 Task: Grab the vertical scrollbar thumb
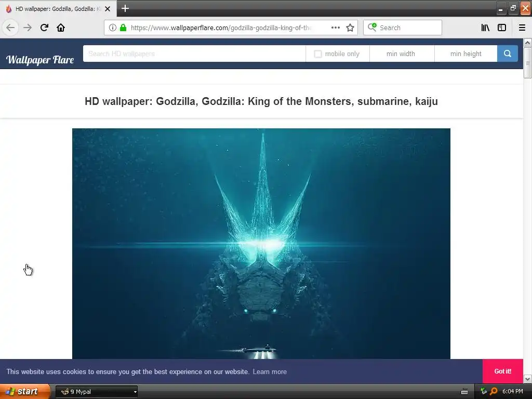tap(527, 63)
